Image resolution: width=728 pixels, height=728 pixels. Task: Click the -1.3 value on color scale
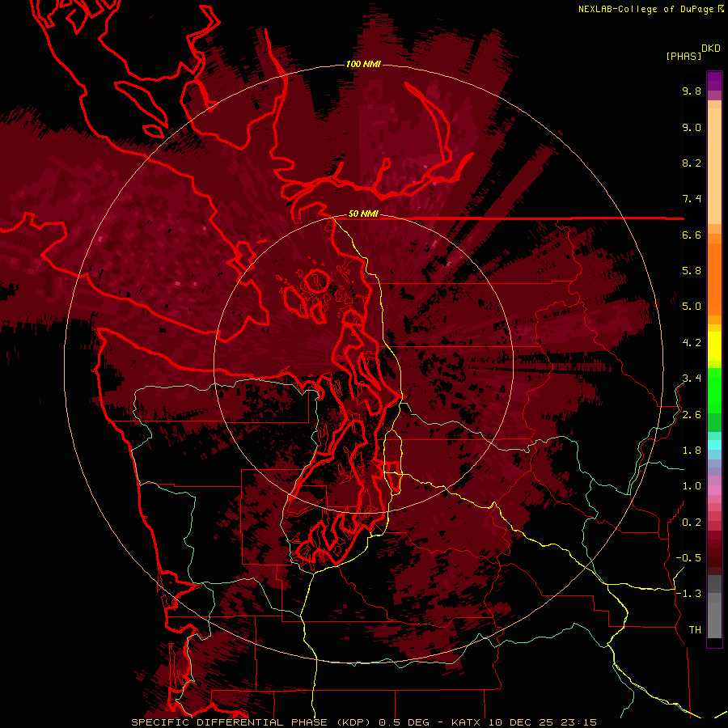coord(688,594)
